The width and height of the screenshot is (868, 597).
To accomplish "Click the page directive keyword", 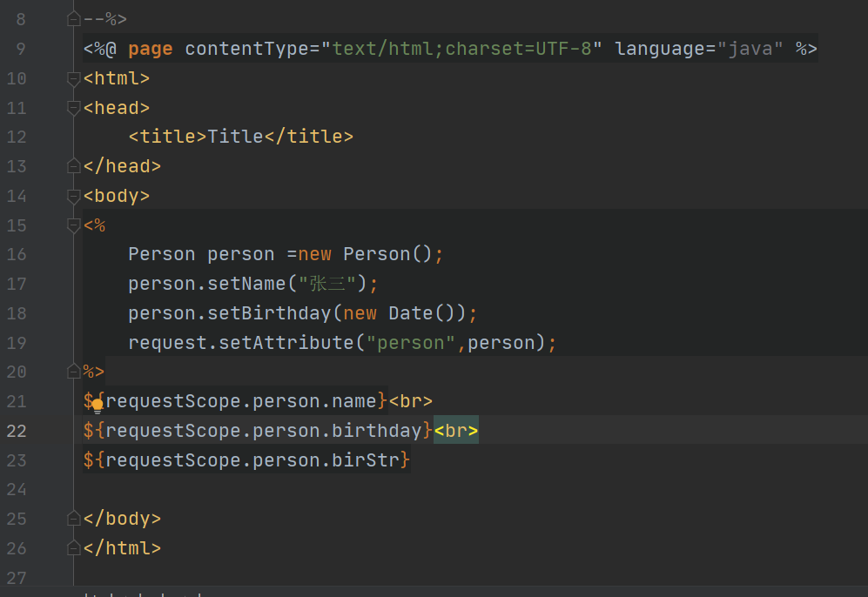I will (150, 49).
